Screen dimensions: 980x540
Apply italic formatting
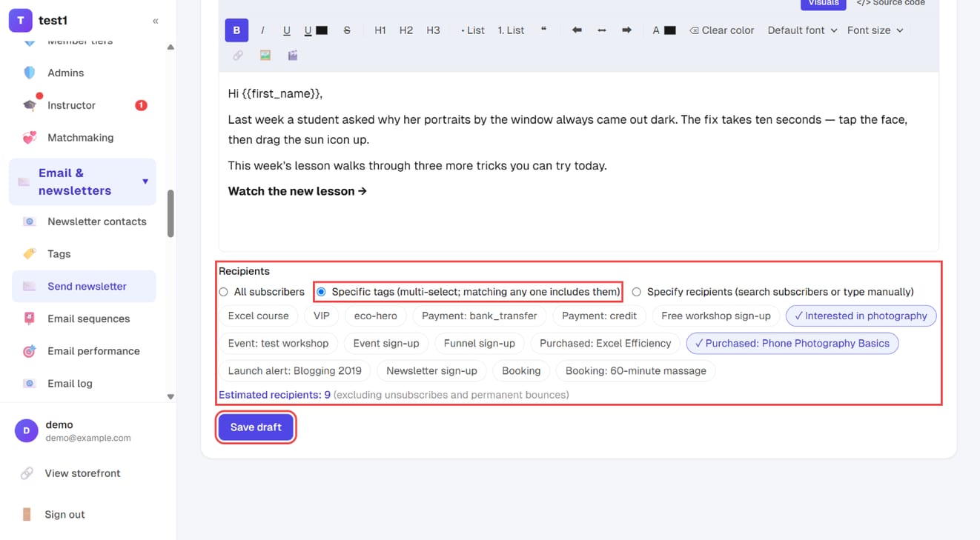click(x=262, y=30)
